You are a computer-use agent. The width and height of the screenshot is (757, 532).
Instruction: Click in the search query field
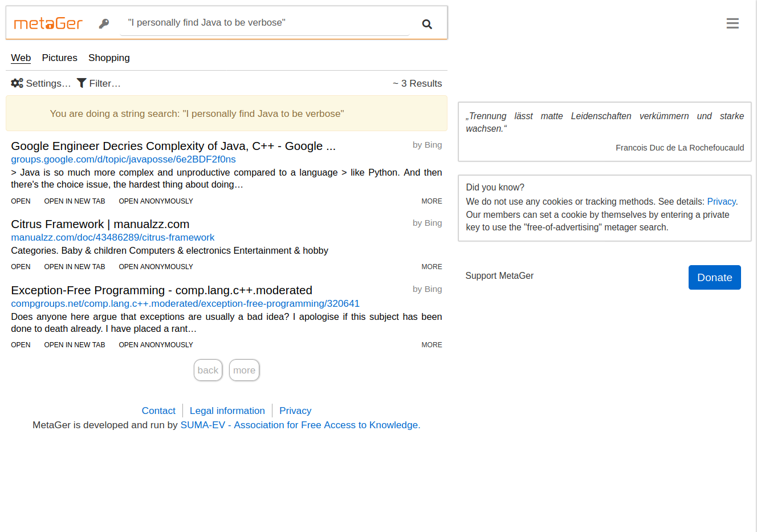pyautogui.click(x=265, y=23)
